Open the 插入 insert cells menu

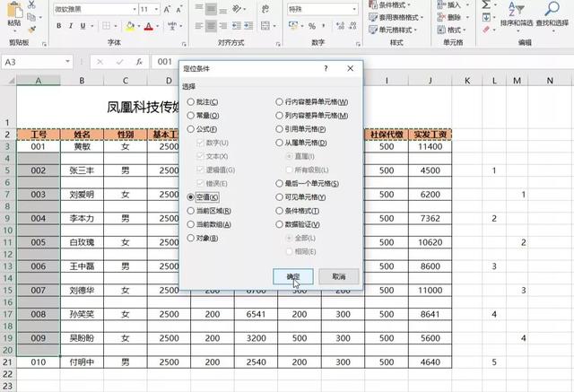point(452,4)
